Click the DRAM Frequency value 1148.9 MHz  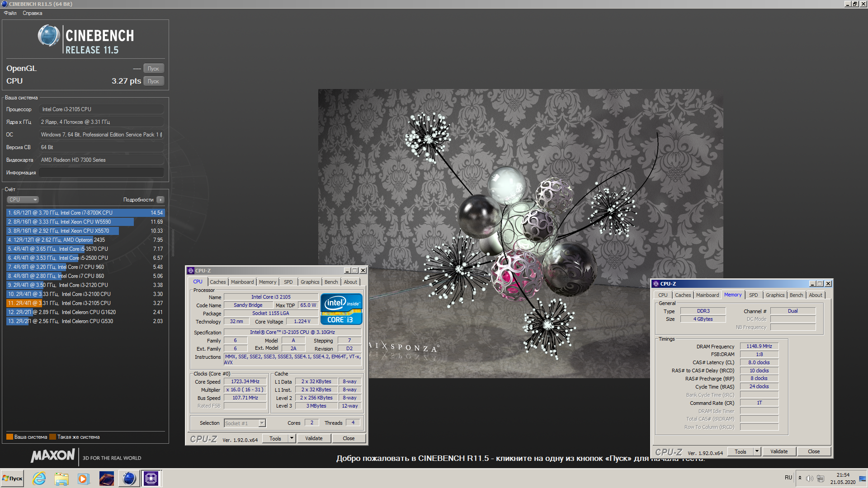pyautogui.click(x=759, y=346)
